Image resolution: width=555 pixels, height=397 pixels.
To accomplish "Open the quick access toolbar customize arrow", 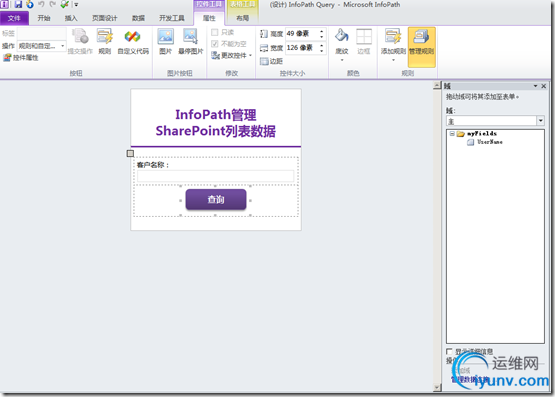I will (x=76, y=5).
